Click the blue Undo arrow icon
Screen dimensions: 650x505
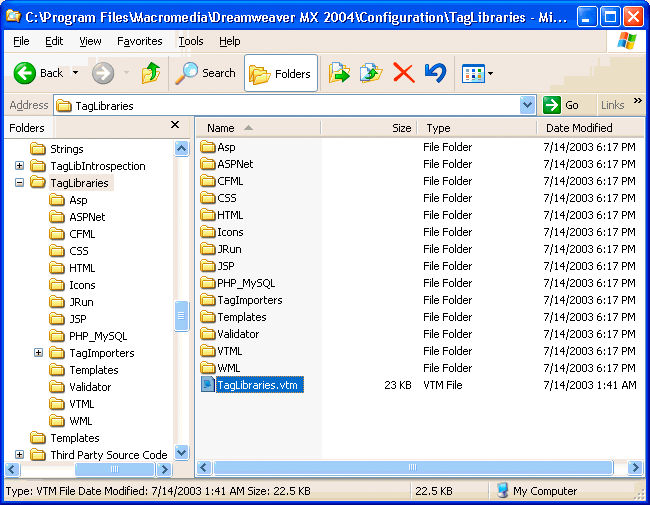tap(435, 73)
